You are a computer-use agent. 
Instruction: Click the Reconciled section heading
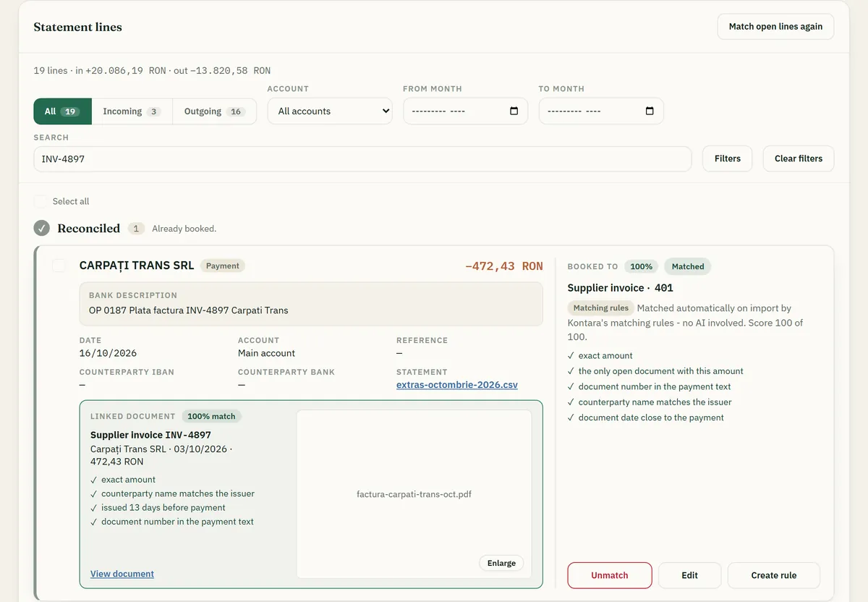coord(89,228)
